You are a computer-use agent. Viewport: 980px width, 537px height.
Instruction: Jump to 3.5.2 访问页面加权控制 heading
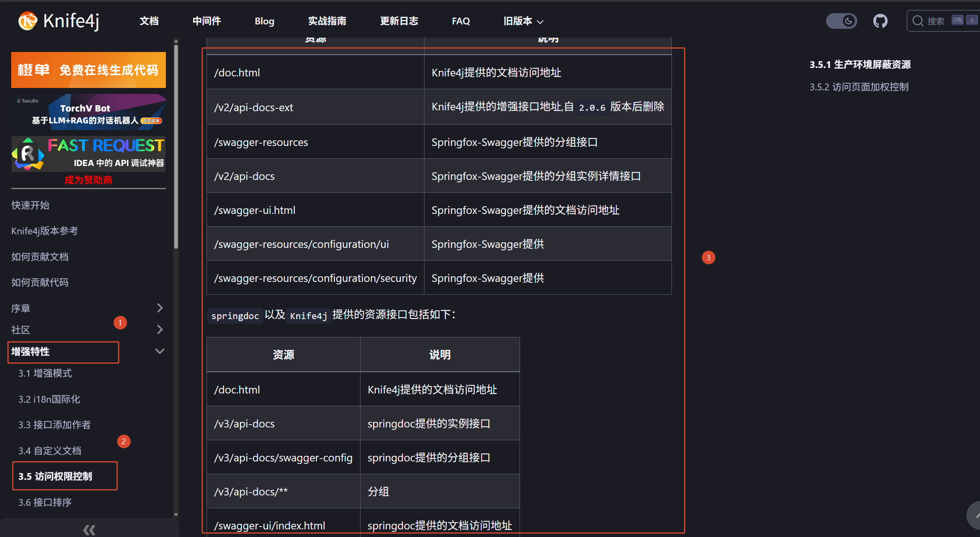point(859,87)
